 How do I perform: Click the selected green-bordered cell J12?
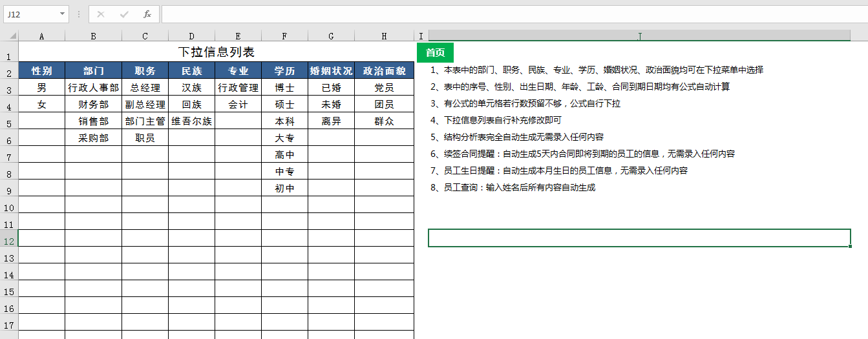[639, 238]
